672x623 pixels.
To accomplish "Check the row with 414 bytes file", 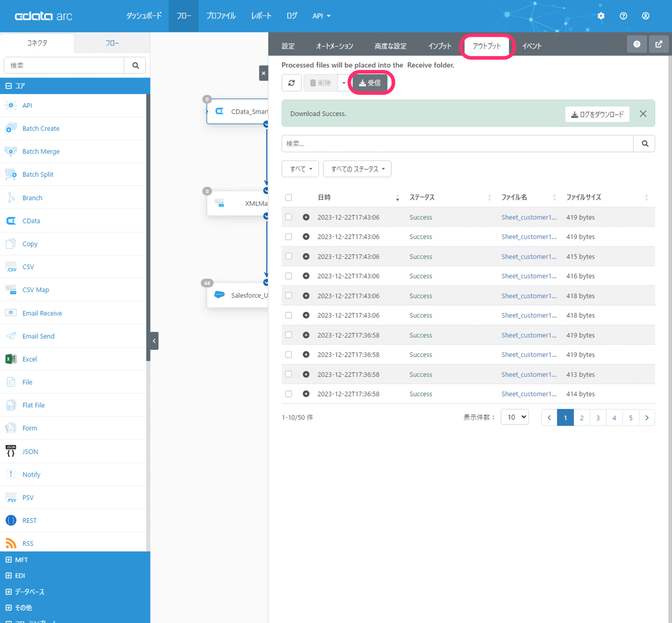I will tap(289, 394).
